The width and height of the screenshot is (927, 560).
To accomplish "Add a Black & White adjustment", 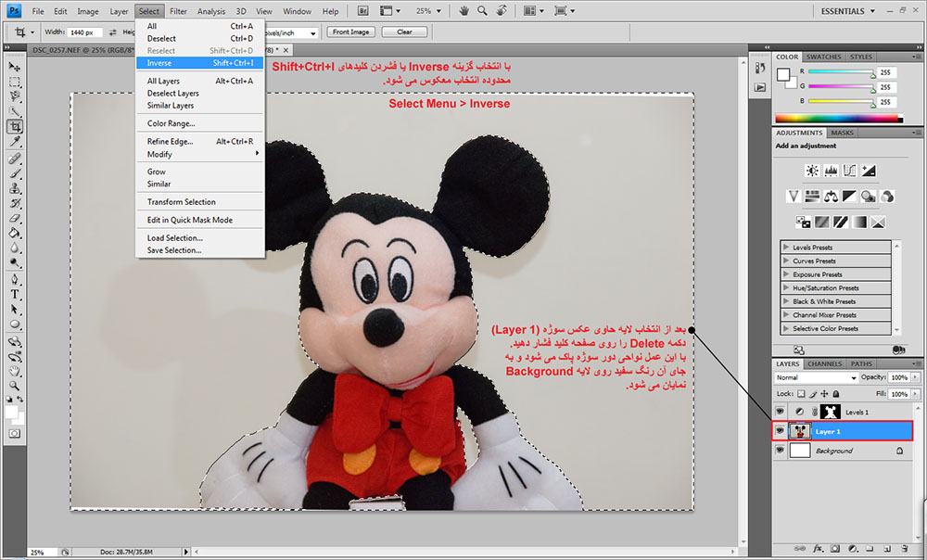I will (849, 197).
